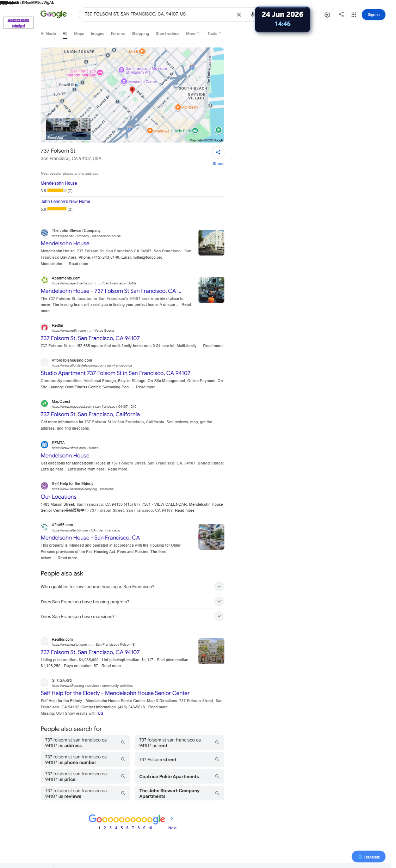Switch to Short videos tab
This screenshot has width=396, height=868.
tap(168, 33)
